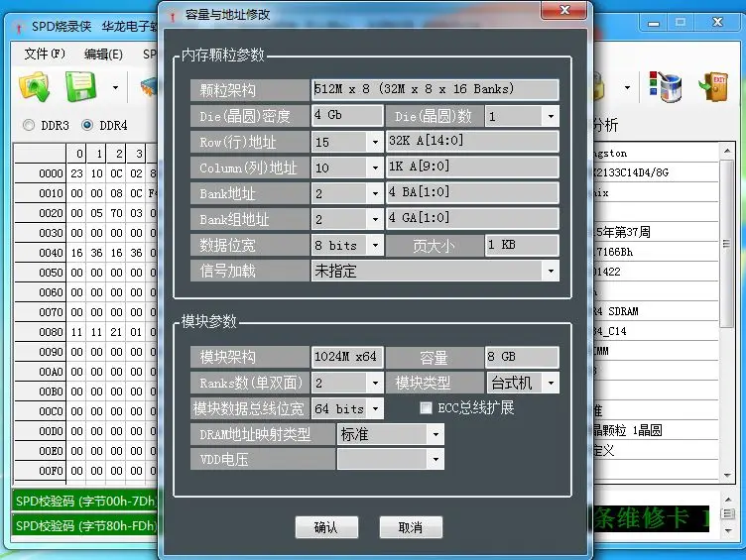Click the color palette paint bucket icon
Screen dimensions: 746x560
665,87
